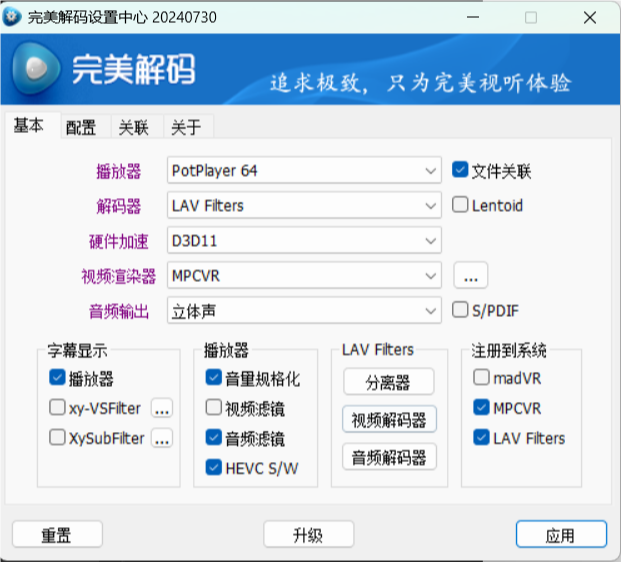Click the 硬件加速 label

[119, 241]
